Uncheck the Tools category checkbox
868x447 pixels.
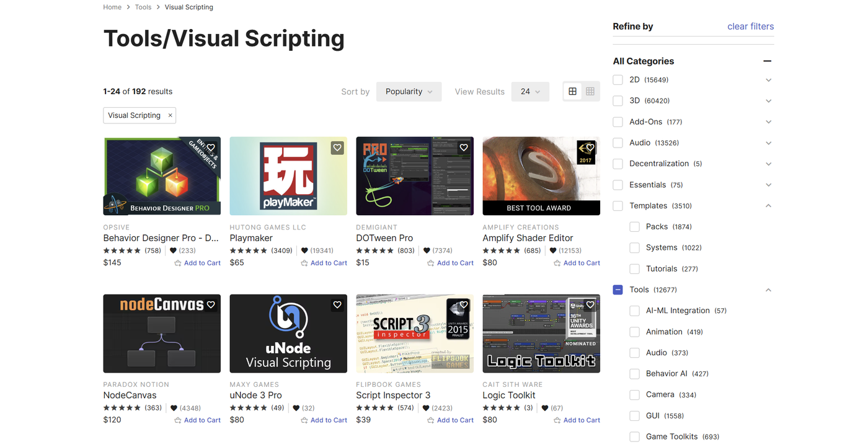[x=618, y=290]
